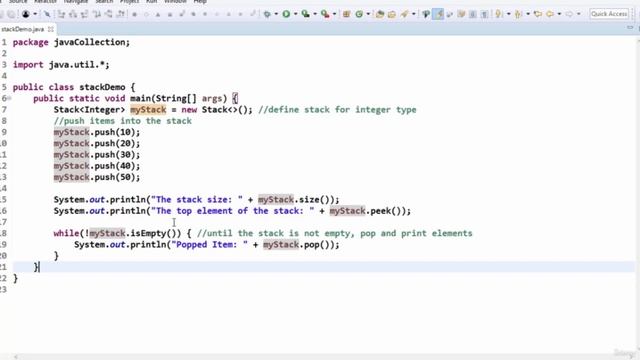Expand the Previous Annotation dropdown arrow
This screenshot has width=640, height=360.
pos(527,14)
